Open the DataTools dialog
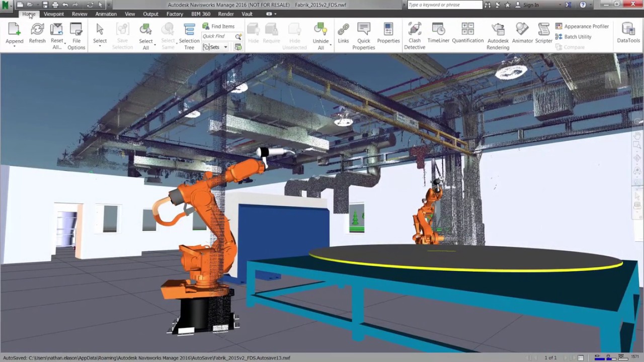The height and width of the screenshot is (362, 644). coord(628,33)
